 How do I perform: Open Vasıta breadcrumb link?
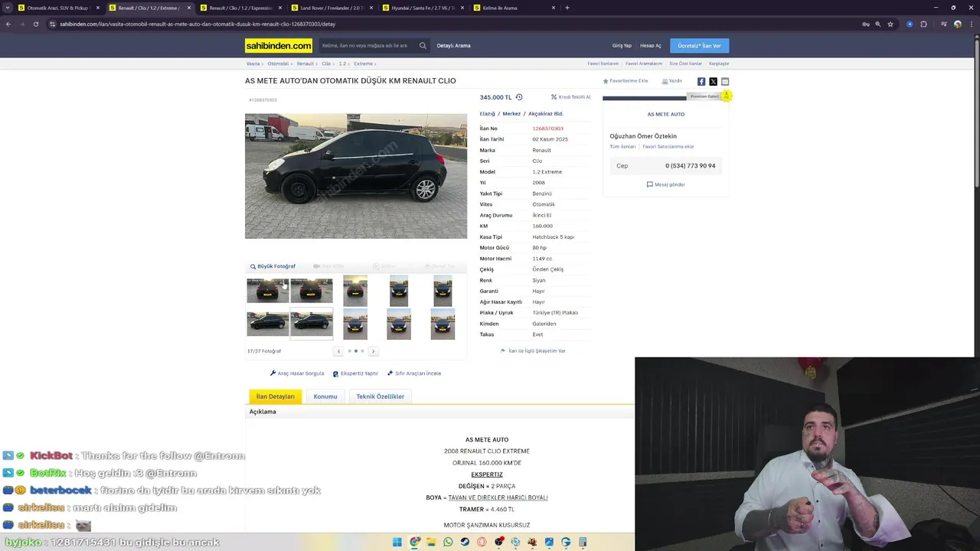point(253,64)
